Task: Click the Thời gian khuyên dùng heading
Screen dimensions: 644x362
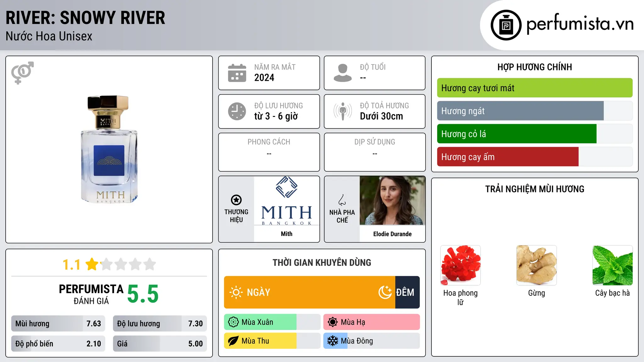Action: (x=322, y=262)
